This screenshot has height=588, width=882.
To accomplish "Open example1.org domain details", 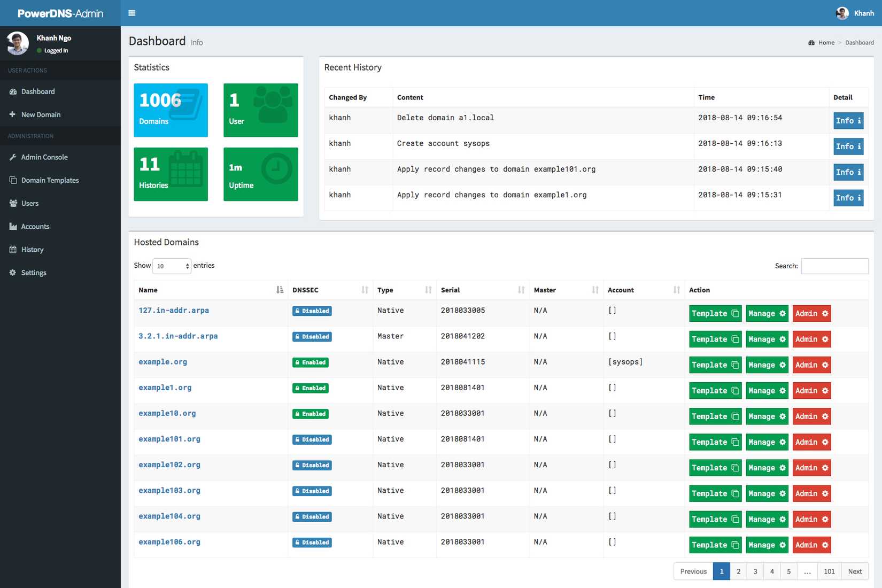I will [x=165, y=388].
